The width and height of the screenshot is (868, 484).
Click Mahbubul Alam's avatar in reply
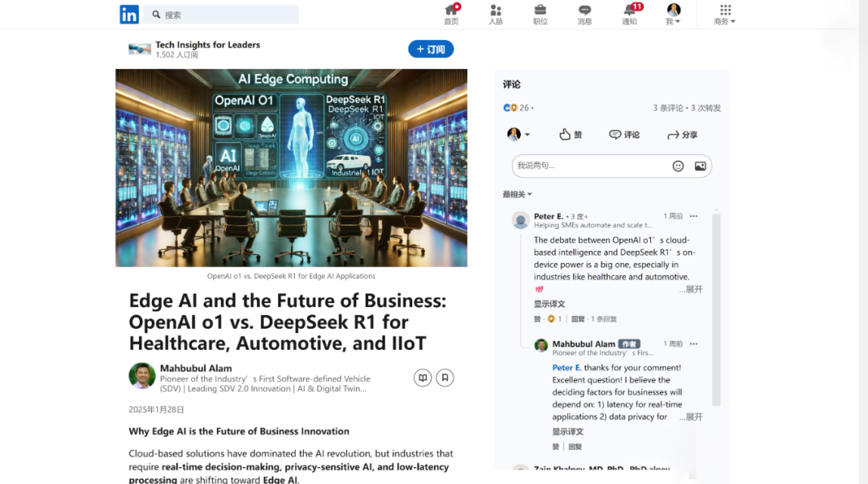coord(541,346)
